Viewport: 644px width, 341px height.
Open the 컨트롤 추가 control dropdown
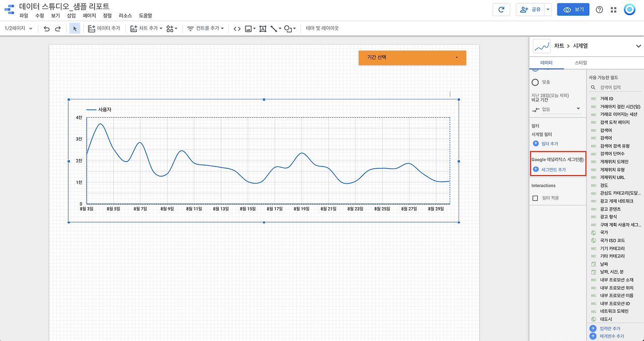(205, 29)
